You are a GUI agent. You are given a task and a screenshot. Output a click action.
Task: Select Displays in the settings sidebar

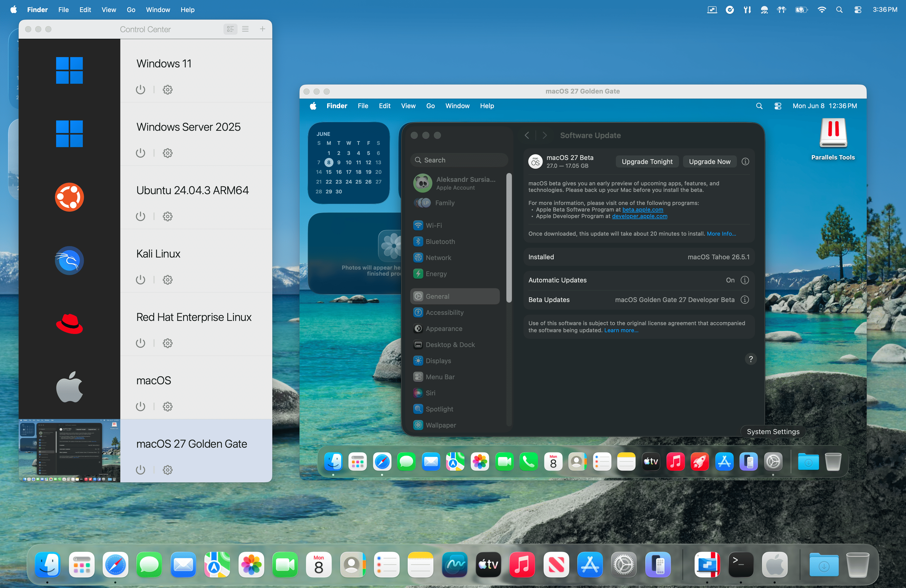tap(455, 361)
